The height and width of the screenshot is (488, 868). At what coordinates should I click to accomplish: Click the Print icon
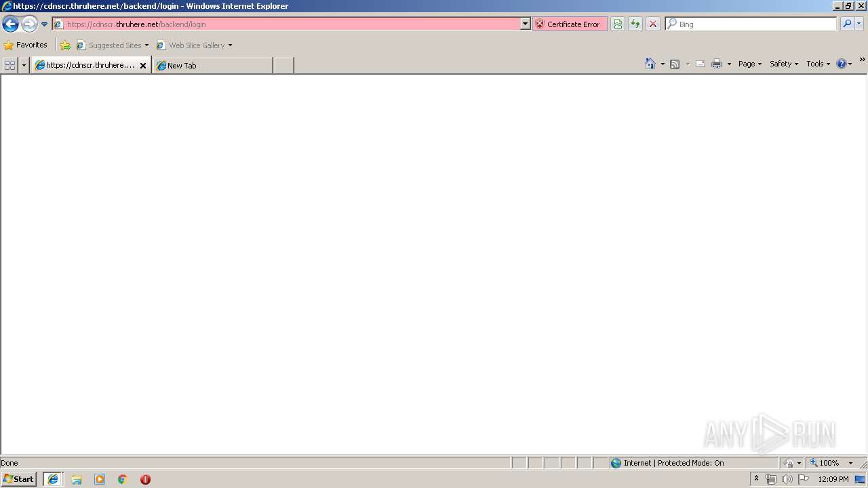717,64
